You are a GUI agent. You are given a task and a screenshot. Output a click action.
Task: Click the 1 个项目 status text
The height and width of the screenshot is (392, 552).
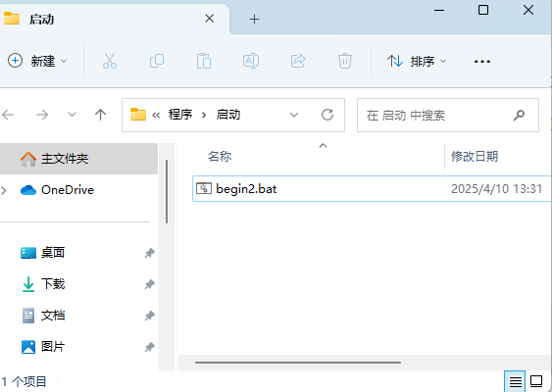(x=24, y=381)
